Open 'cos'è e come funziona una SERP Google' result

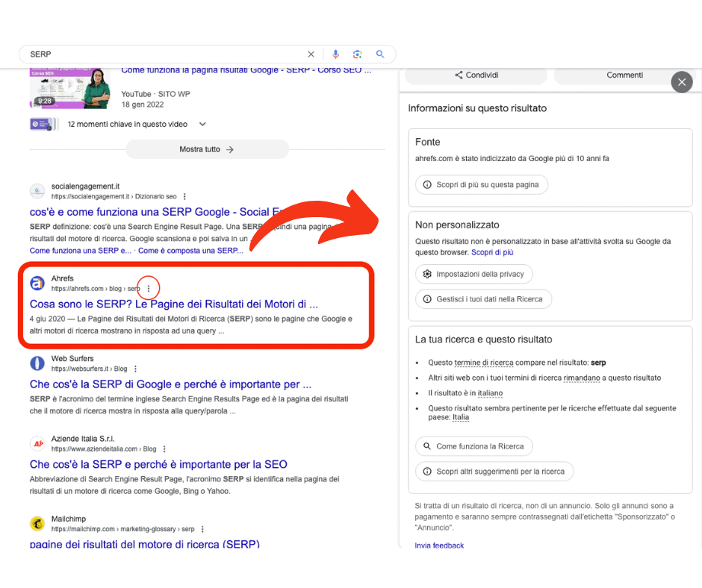click(x=155, y=212)
